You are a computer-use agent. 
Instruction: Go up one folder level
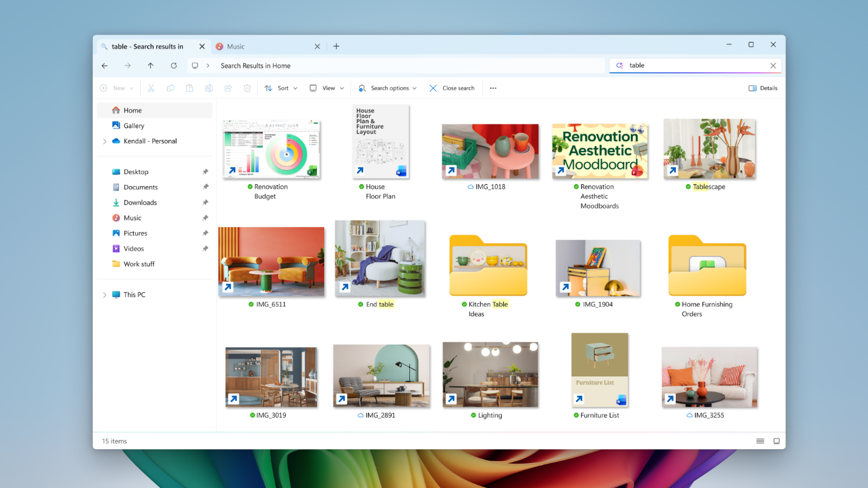pyautogui.click(x=150, y=65)
